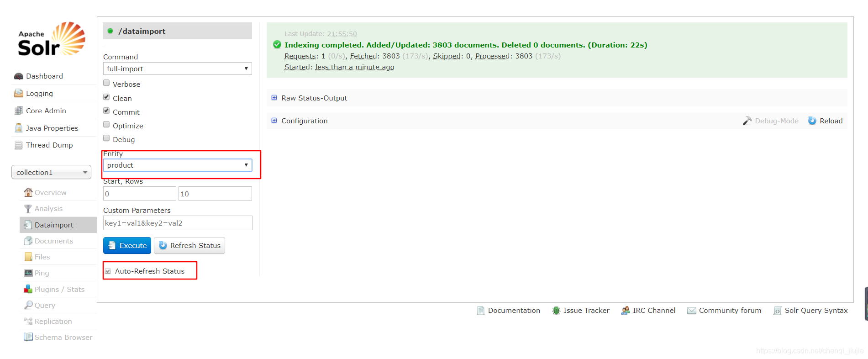Click the Reload circular arrow icon
Viewport: 868px width, 359px height.
(x=812, y=121)
